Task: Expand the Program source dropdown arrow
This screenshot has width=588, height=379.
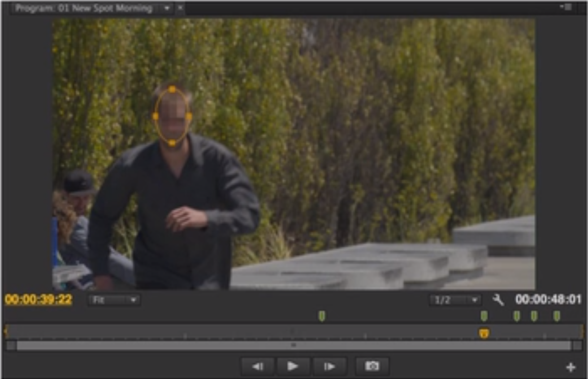Action: point(167,8)
